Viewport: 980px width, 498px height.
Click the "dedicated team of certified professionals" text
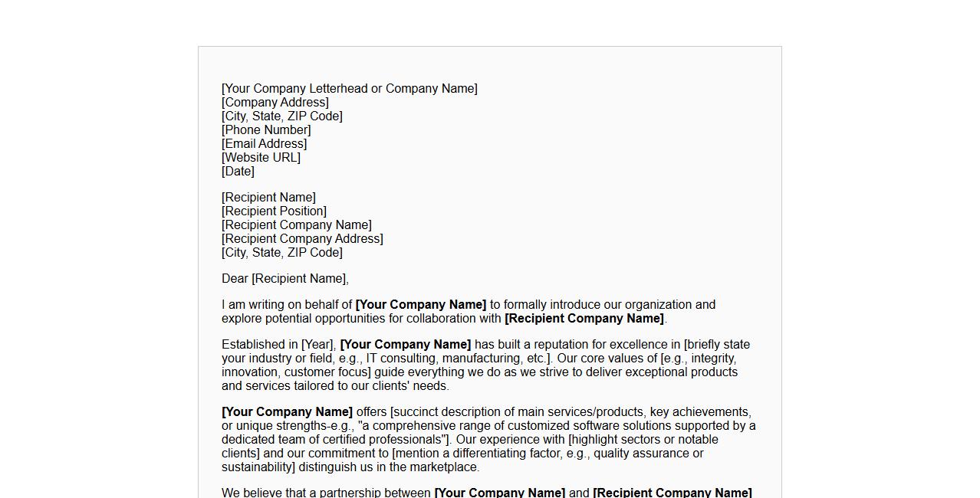point(331,440)
